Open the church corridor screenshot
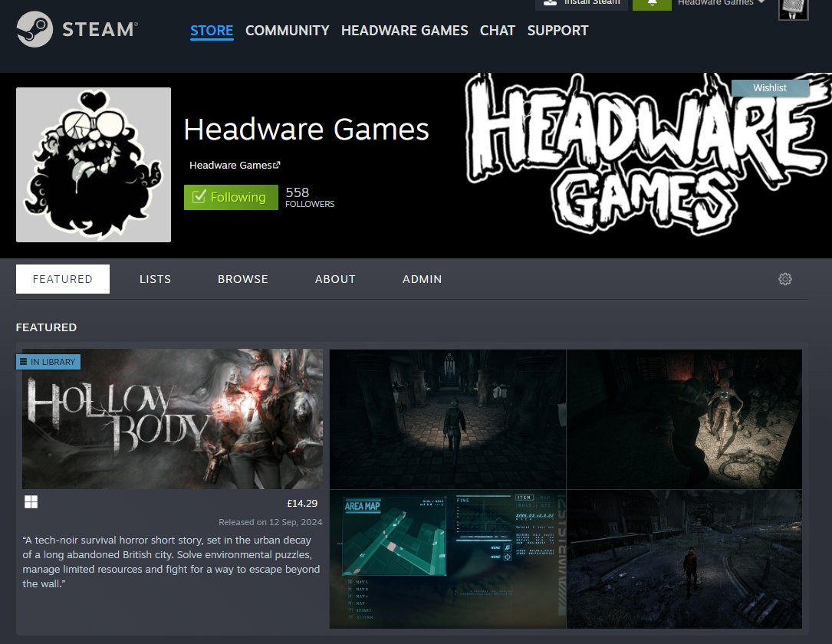 448,419
